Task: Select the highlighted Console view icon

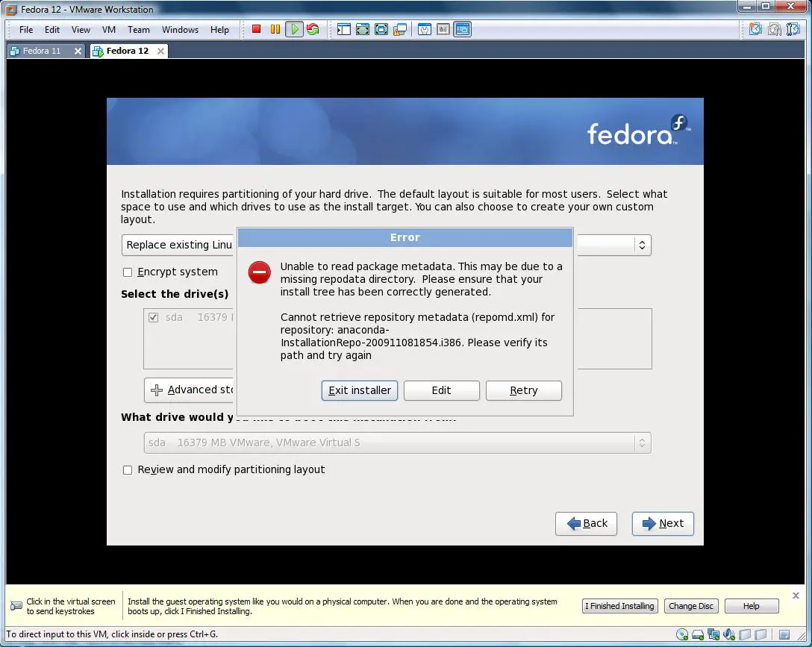Action: tap(463, 30)
